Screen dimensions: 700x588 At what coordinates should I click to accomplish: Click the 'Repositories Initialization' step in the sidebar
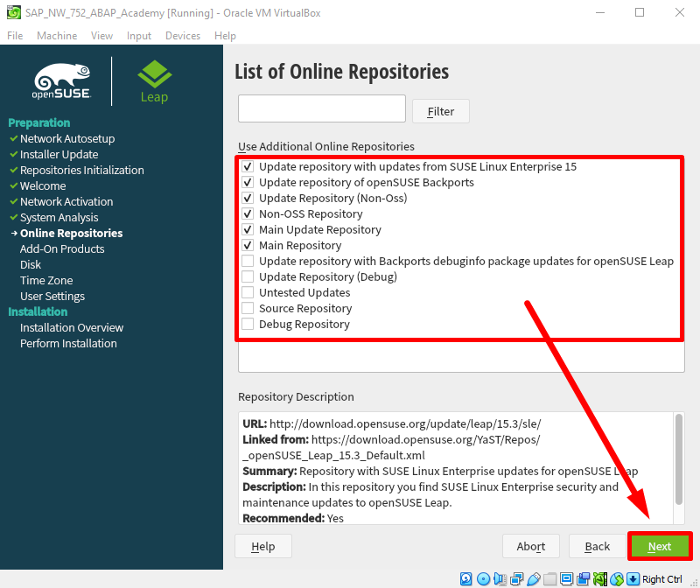tap(82, 170)
